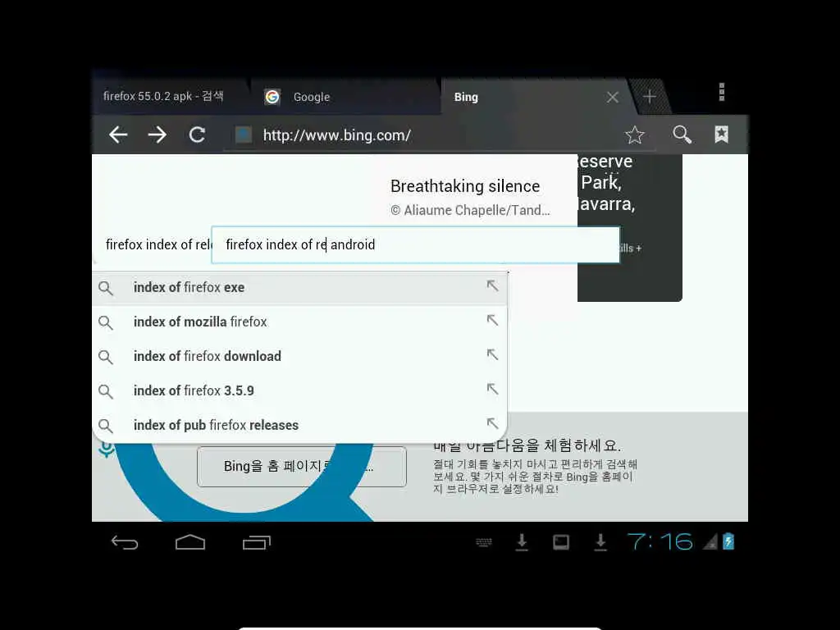Viewport: 840px width, 630px height.
Task: Bookmark this page with the star icon
Action: click(635, 135)
